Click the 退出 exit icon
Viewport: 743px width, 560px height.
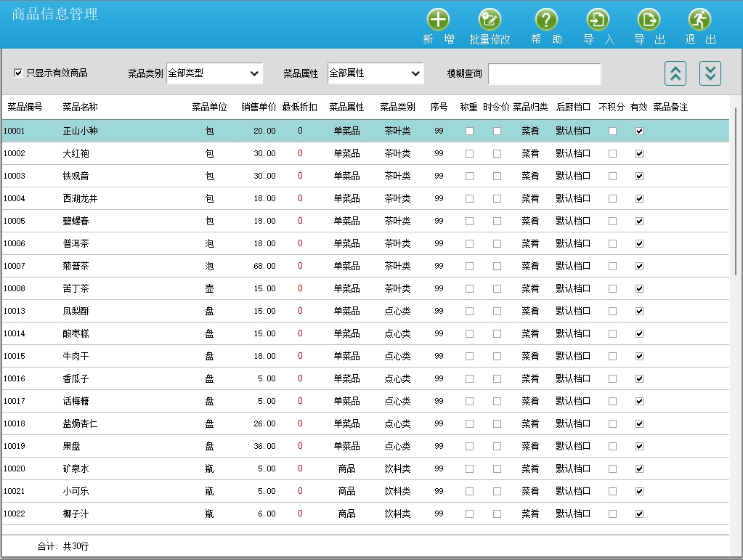click(699, 20)
